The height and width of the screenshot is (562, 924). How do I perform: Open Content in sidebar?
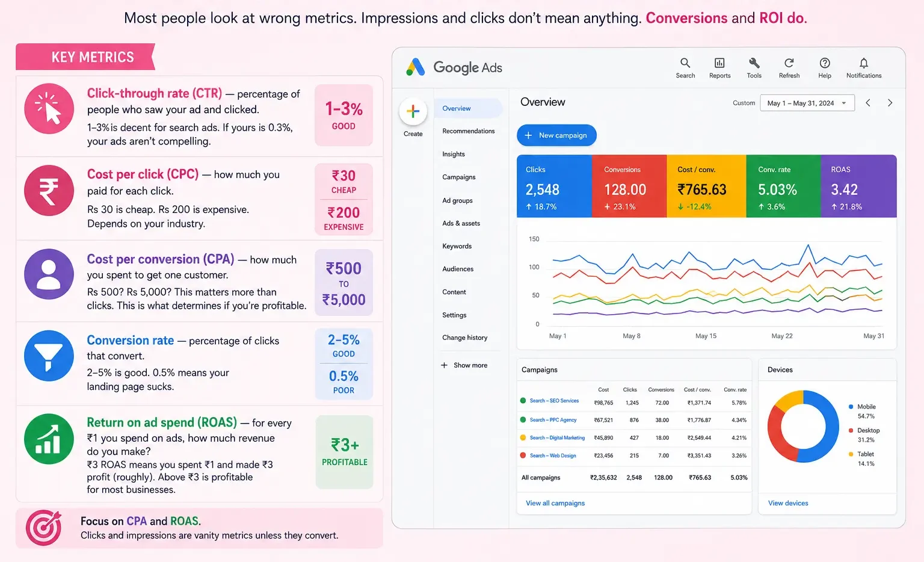[x=454, y=292]
